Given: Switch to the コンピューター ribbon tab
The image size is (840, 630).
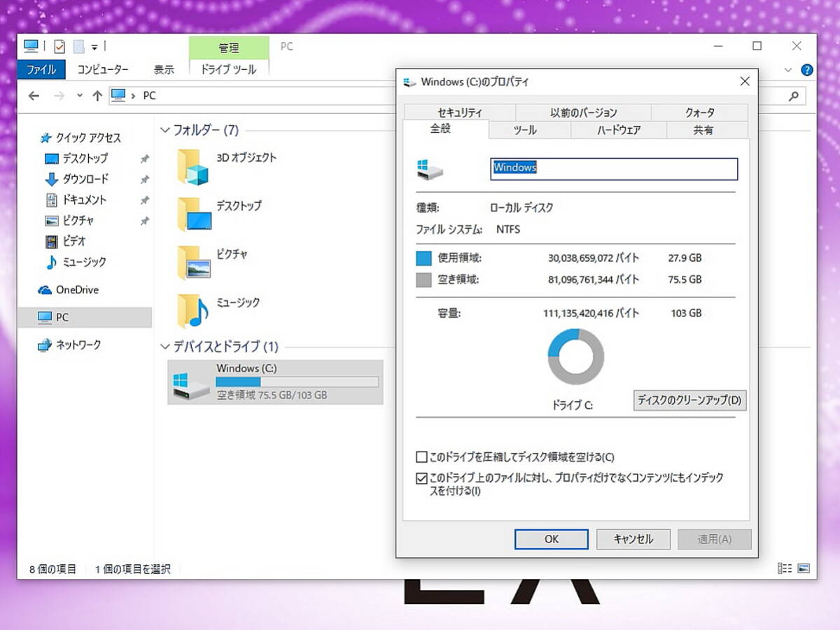Looking at the screenshot, I should 103,69.
